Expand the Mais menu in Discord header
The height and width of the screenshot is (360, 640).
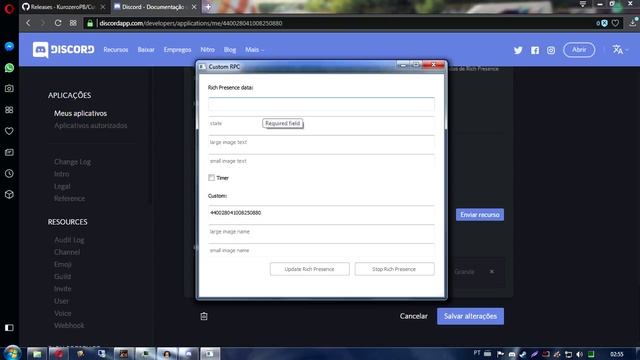coord(254,50)
